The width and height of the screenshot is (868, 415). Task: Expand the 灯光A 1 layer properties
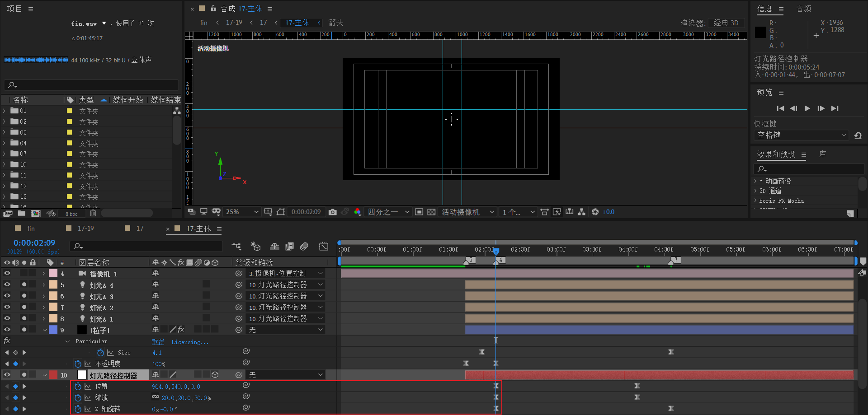pos(44,319)
